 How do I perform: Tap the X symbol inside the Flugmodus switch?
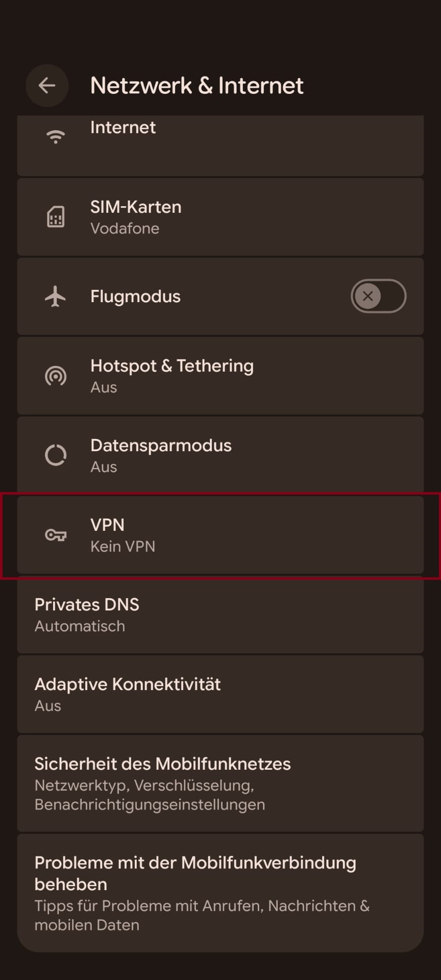click(367, 296)
